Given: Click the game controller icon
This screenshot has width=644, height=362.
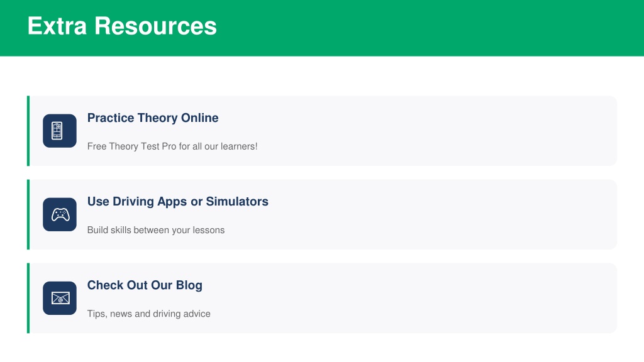Looking at the screenshot, I should pos(60,214).
